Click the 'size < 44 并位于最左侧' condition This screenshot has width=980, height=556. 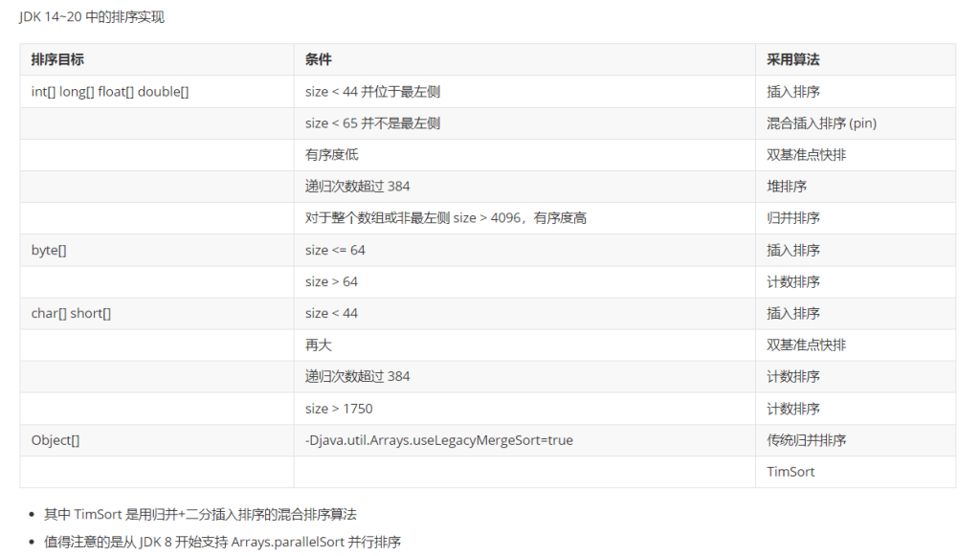click(x=372, y=92)
